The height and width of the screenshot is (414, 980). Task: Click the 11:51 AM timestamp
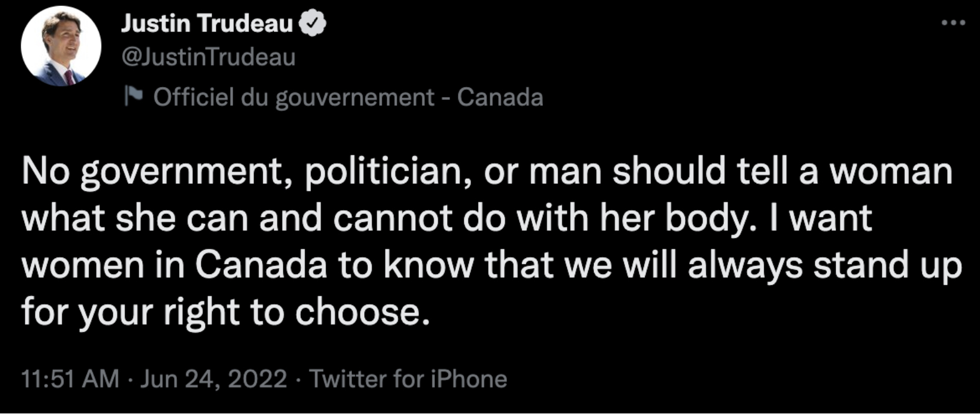70,379
